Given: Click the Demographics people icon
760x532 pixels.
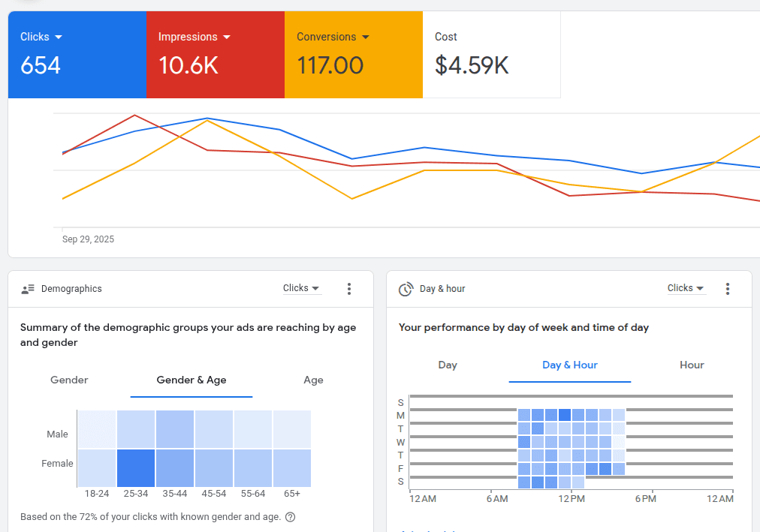Looking at the screenshot, I should point(28,288).
